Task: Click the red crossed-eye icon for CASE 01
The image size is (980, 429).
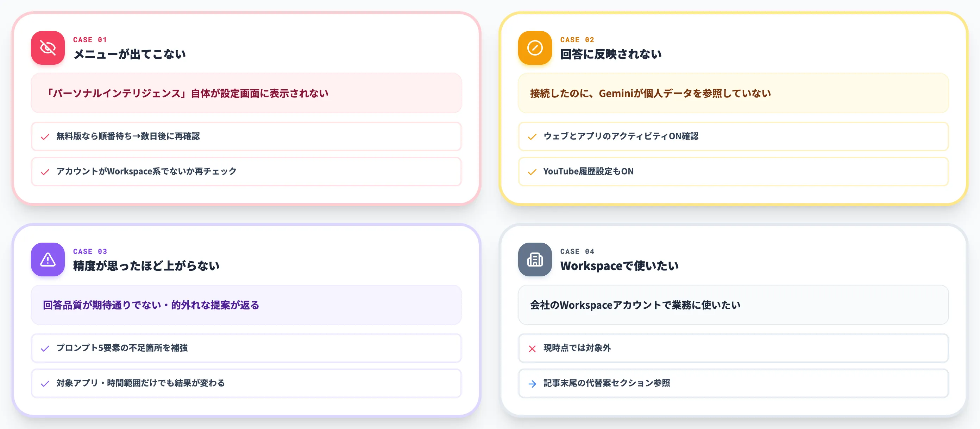Action: click(x=48, y=48)
